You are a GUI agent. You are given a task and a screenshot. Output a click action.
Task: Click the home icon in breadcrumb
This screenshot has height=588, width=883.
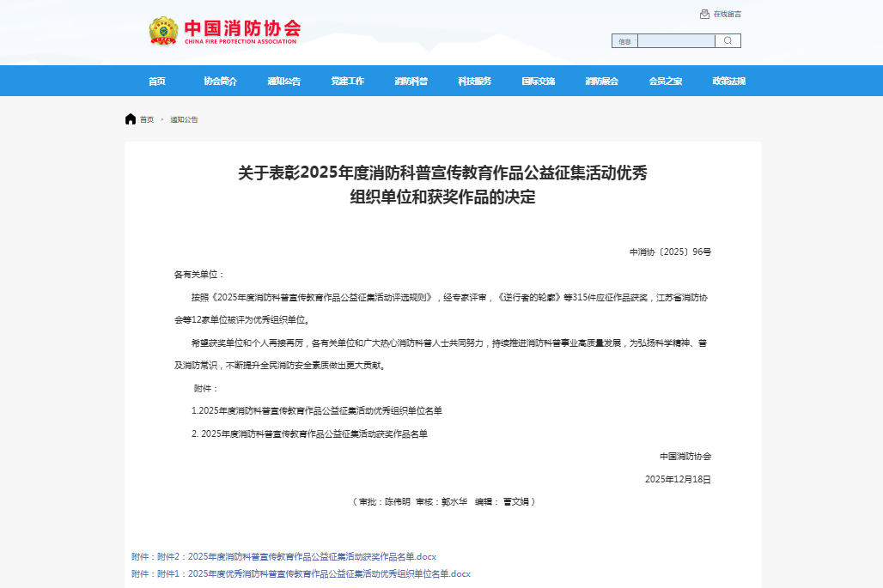pyautogui.click(x=131, y=119)
